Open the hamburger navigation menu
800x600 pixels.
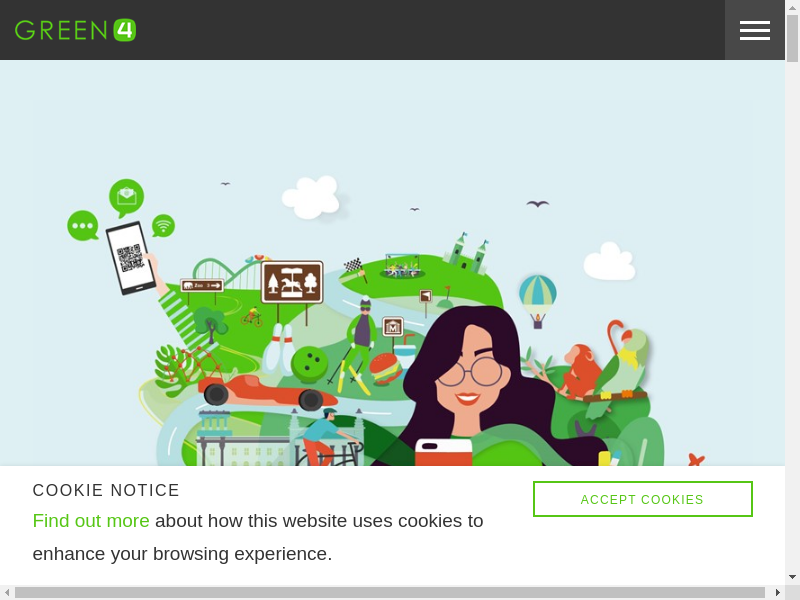(x=755, y=30)
